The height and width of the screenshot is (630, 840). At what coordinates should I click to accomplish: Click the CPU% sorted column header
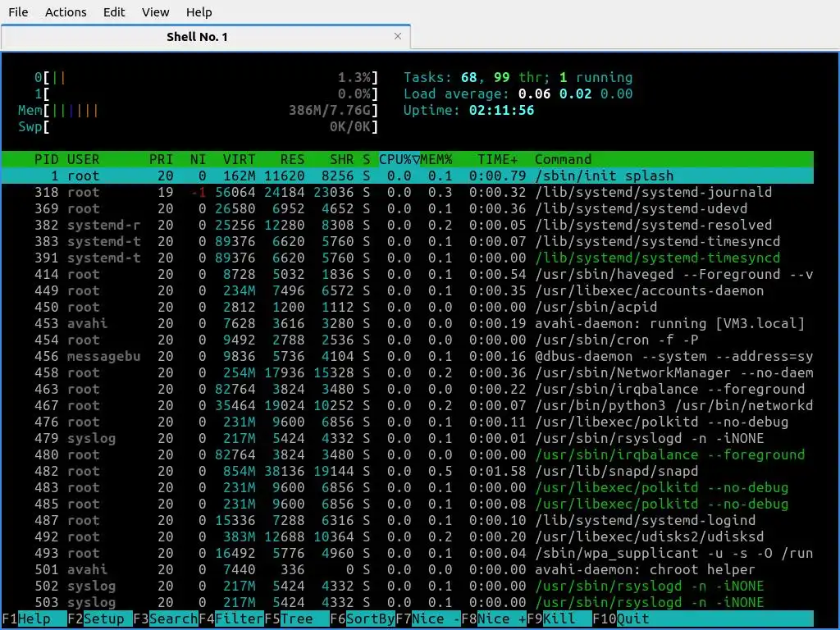click(399, 159)
